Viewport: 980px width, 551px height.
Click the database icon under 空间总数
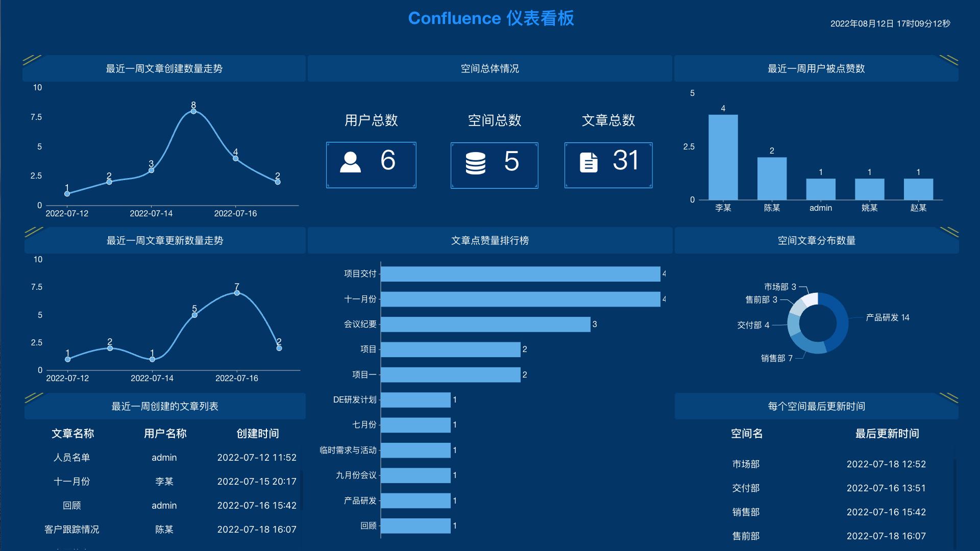click(x=475, y=163)
